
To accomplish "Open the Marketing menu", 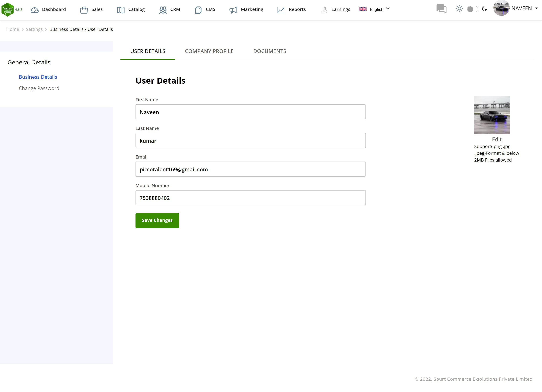I will [x=252, y=9].
